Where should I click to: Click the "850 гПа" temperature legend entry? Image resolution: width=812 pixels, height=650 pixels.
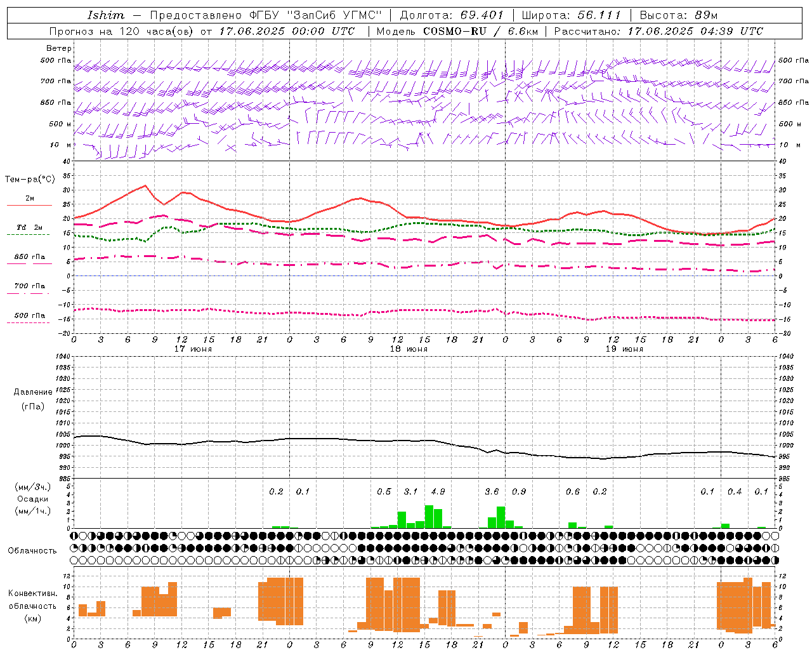(x=30, y=257)
